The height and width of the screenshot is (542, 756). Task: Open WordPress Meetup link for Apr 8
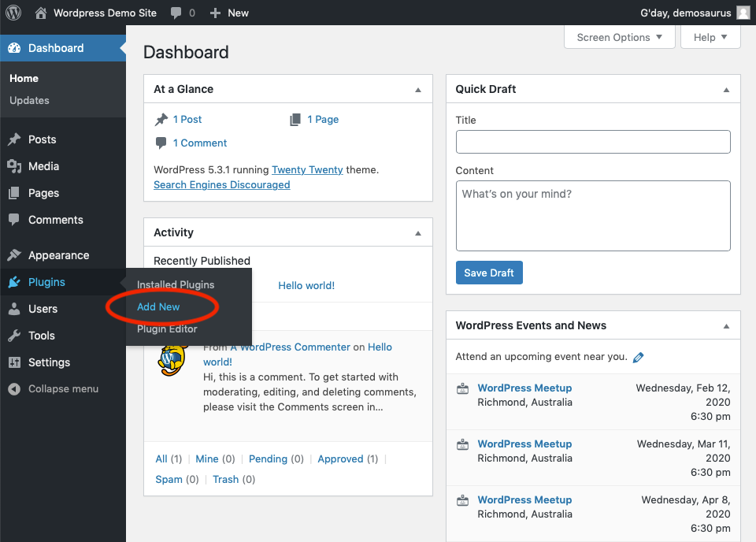[x=524, y=500]
